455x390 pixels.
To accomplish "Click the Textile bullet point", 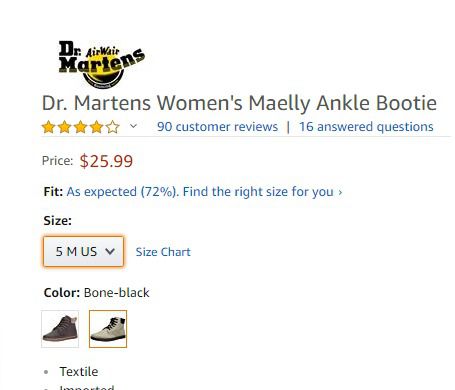I will (79, 371).
